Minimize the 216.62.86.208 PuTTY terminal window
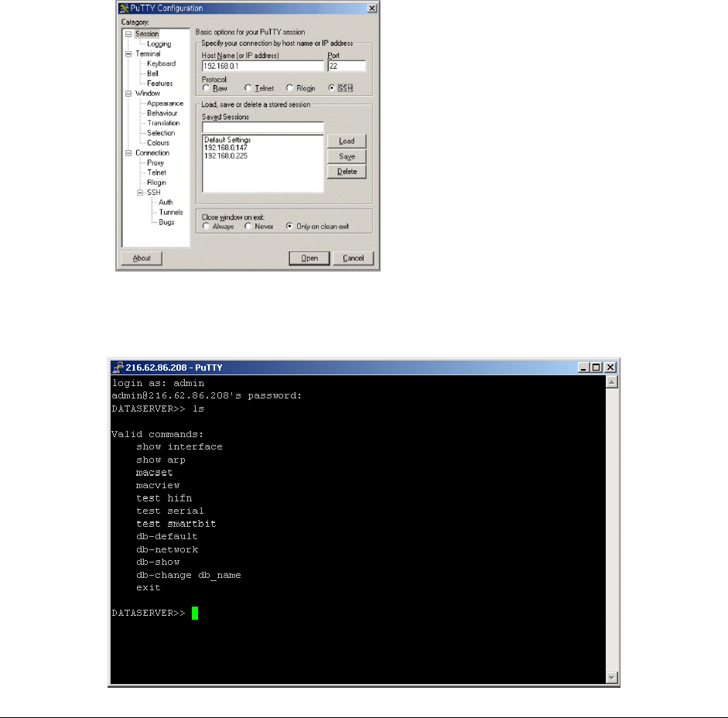 [x=583, y=368]
